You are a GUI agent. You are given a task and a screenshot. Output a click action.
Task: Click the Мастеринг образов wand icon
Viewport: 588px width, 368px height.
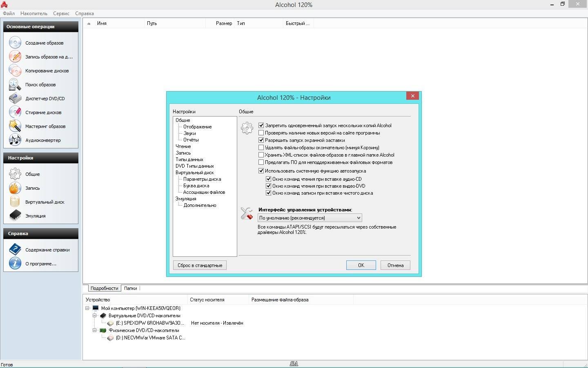(15, 126)
